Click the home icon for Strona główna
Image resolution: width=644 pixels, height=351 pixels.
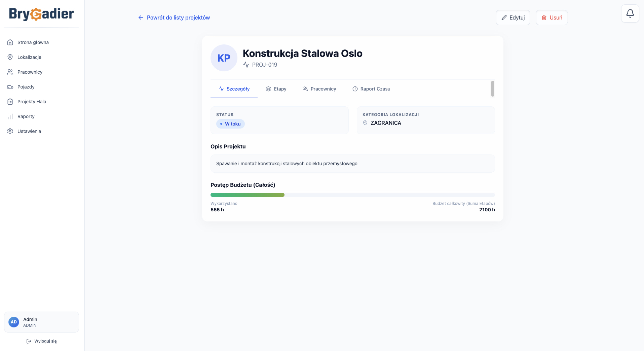click(10, 42)
